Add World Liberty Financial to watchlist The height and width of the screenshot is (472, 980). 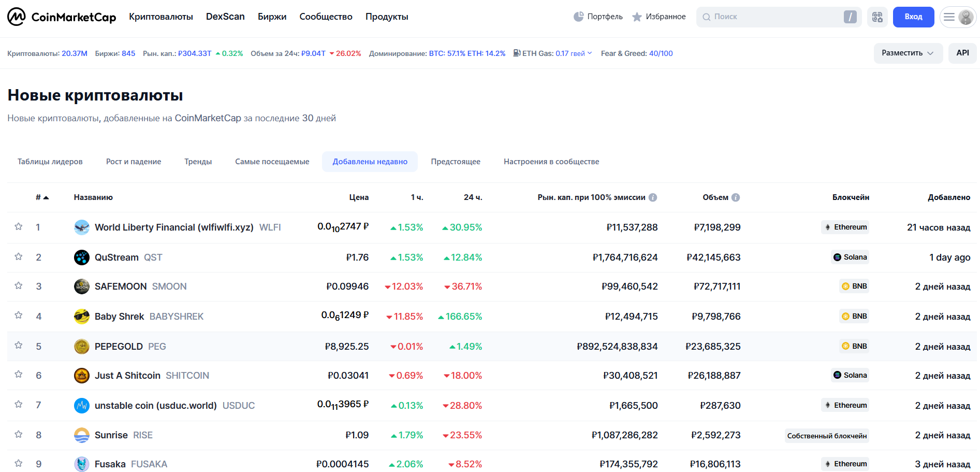[19, 227]
